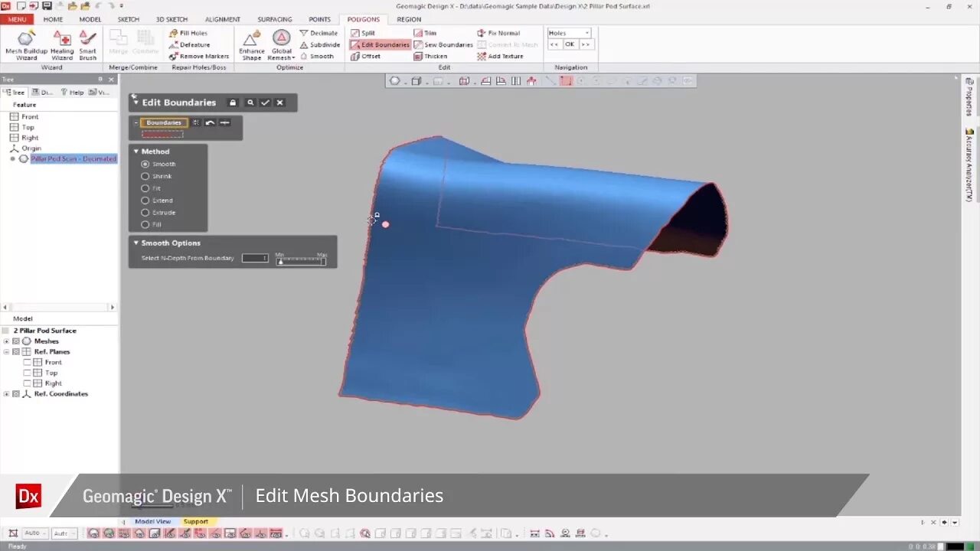Click the previous << navigation button
The image size is (980, 551).
(554, 44)
